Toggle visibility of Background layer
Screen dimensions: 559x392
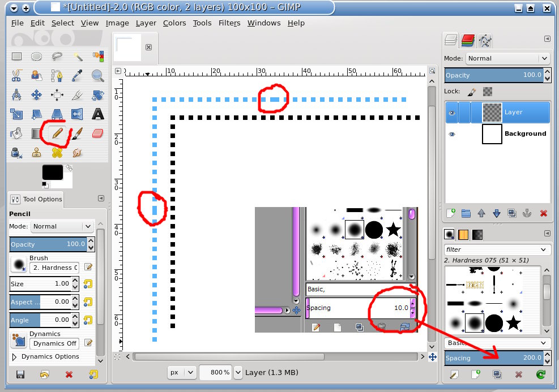(452, 134)
